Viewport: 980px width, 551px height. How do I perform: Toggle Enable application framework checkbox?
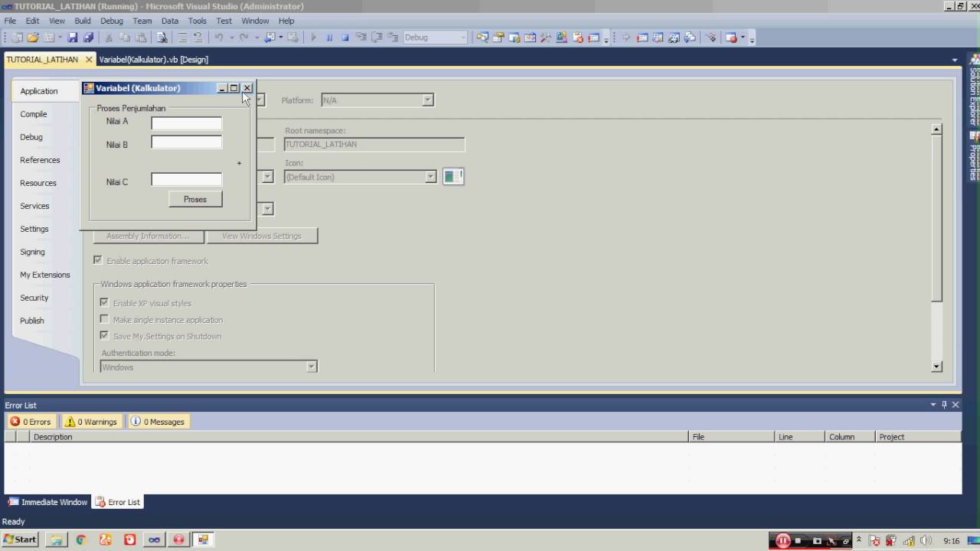point(97,260)
